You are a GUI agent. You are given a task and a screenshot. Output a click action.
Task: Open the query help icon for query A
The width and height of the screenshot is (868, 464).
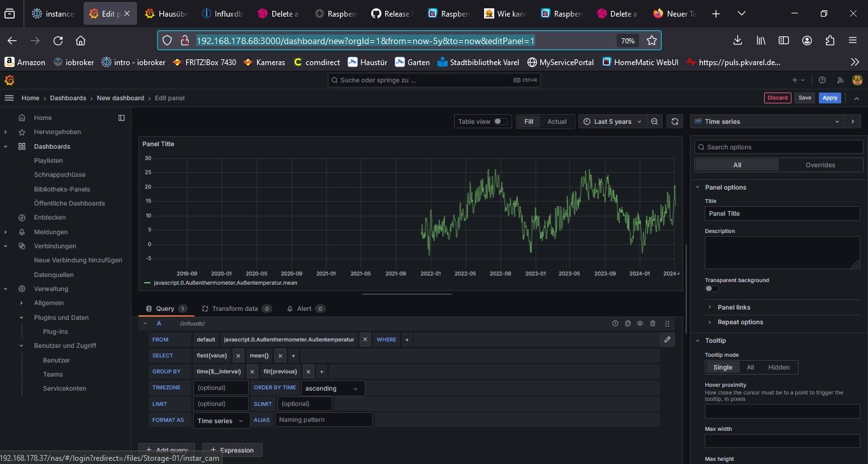615,324
